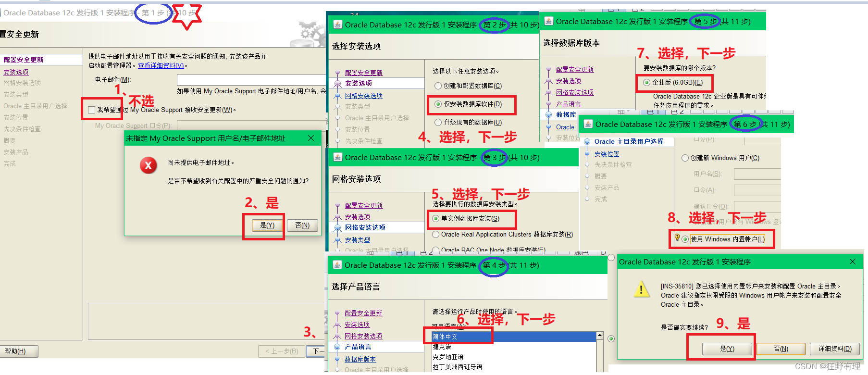This screenshot has width=868, height=375.
Task: Close the INS-35810 confirmation dialog
Action: (x=853, y=262)
